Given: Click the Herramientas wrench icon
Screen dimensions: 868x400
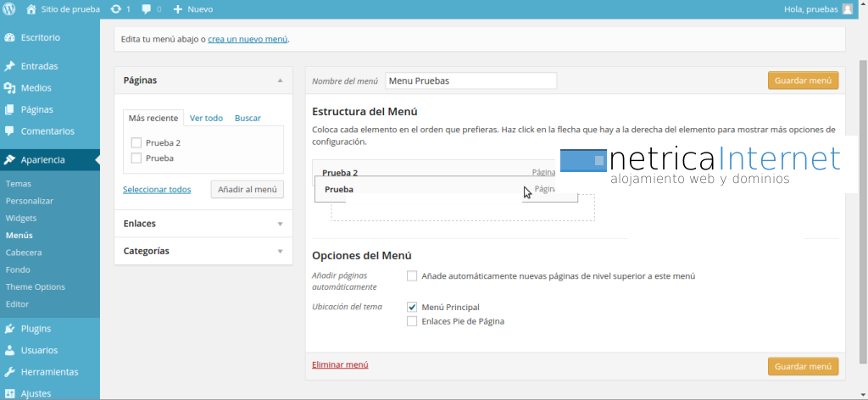Looking at the screenshot, I should (9, 372).
